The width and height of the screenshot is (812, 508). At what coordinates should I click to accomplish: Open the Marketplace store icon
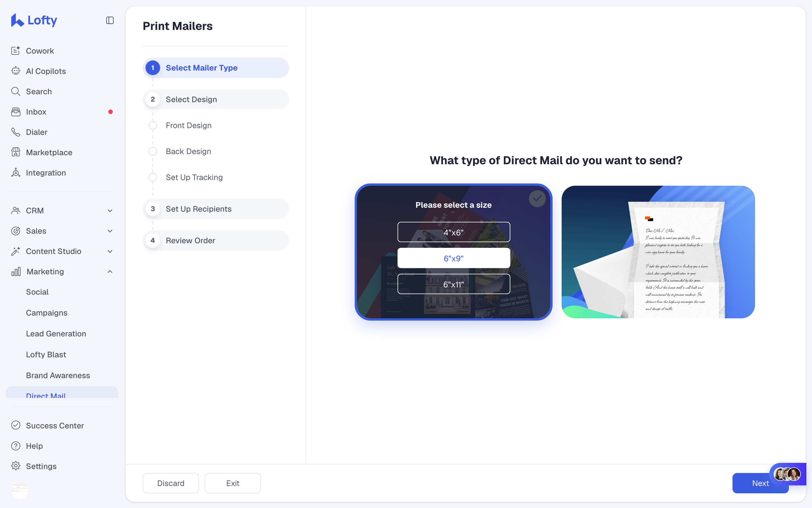(x=16, y=152)
